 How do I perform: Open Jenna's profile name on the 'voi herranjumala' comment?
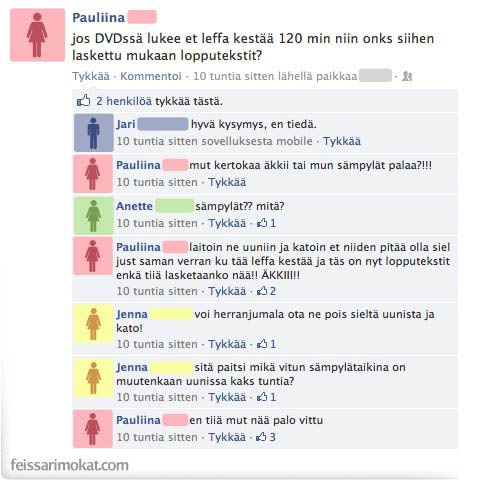[132, 314]
